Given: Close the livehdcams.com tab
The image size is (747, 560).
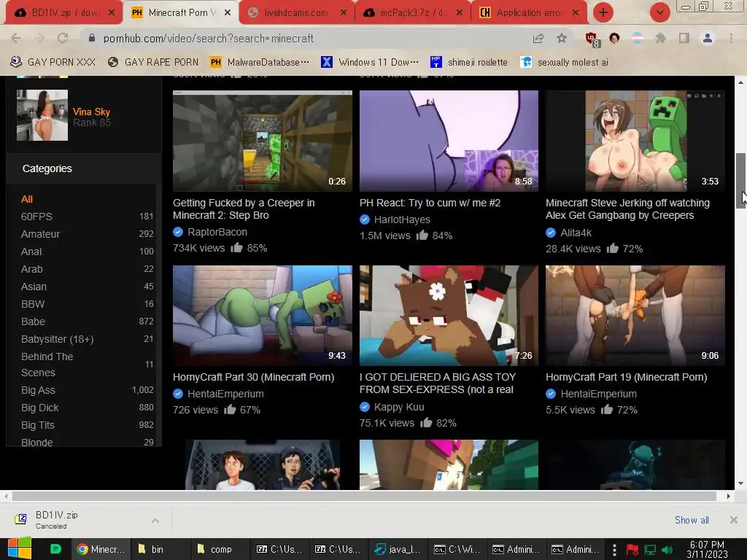Looking at the screenshot, I should pos(344,13).
